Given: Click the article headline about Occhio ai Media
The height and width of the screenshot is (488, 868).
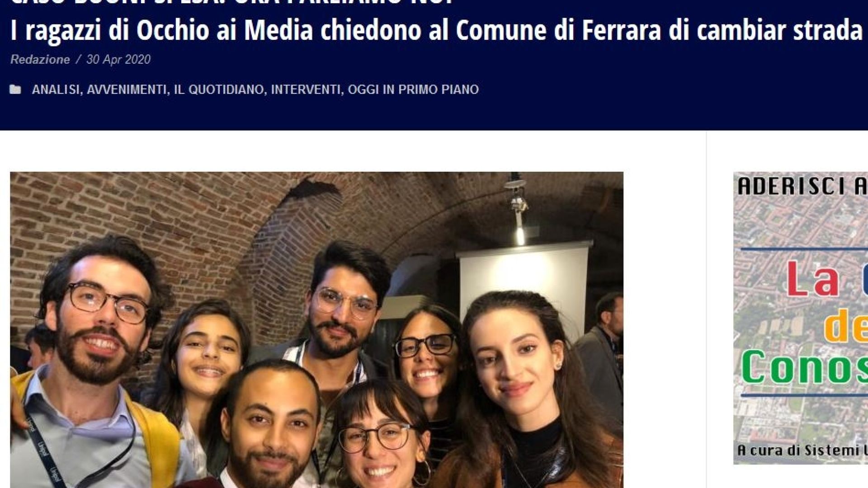Looking at the screenshot, I should 437,31.
